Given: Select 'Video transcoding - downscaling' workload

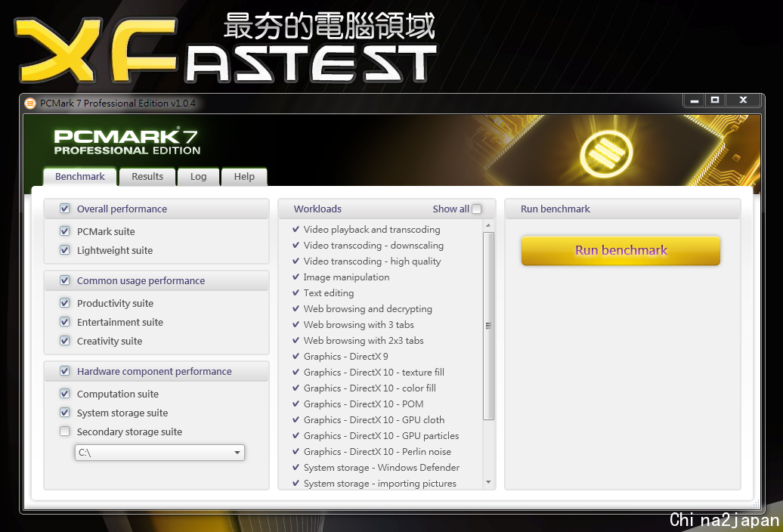Looking at the screenshot, I should pyautogui.click(x=373, y=246).
